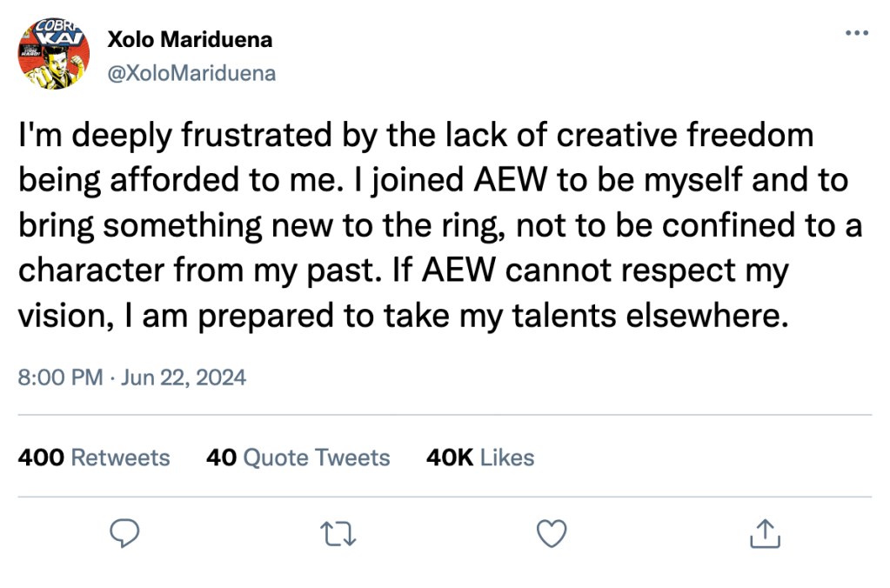Viewport: 890px width, 588px height.
Task: Click the 'Quote Tweets' label text
Action: pyautogui.click(x=317, y=458)
